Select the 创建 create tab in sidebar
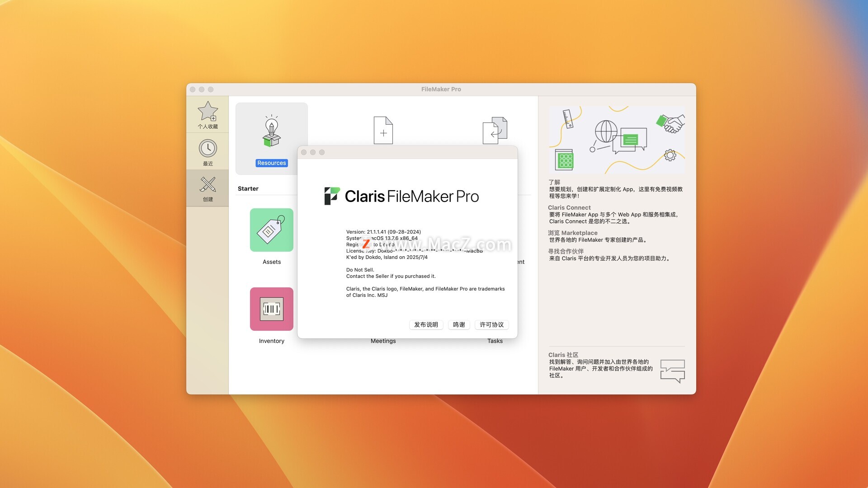This screenshot has height=488, width=868. (208, 188)
